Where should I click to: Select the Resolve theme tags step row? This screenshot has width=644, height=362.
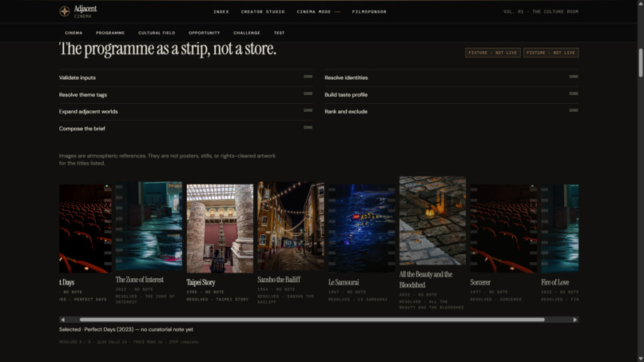tap(185, 94)
